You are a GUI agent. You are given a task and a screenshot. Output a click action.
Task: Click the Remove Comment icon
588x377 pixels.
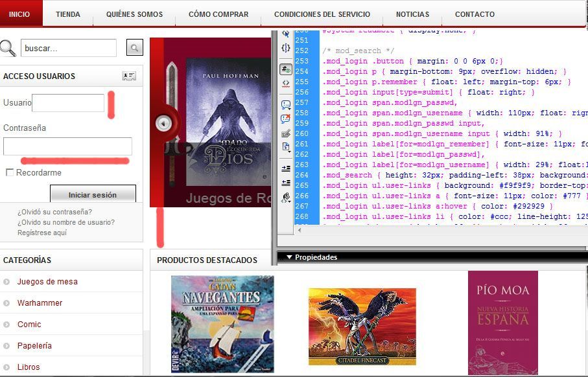[286, 119]
